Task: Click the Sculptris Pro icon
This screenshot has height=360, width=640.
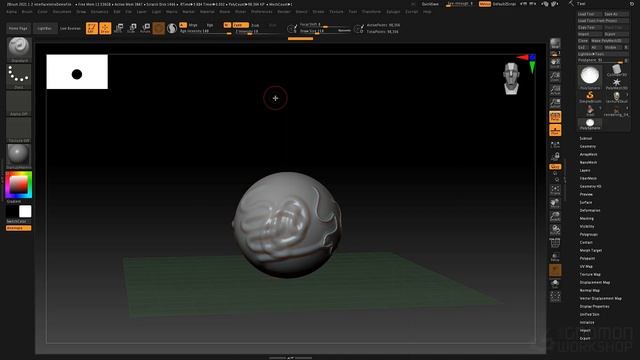Action: [x=172, y=28]
